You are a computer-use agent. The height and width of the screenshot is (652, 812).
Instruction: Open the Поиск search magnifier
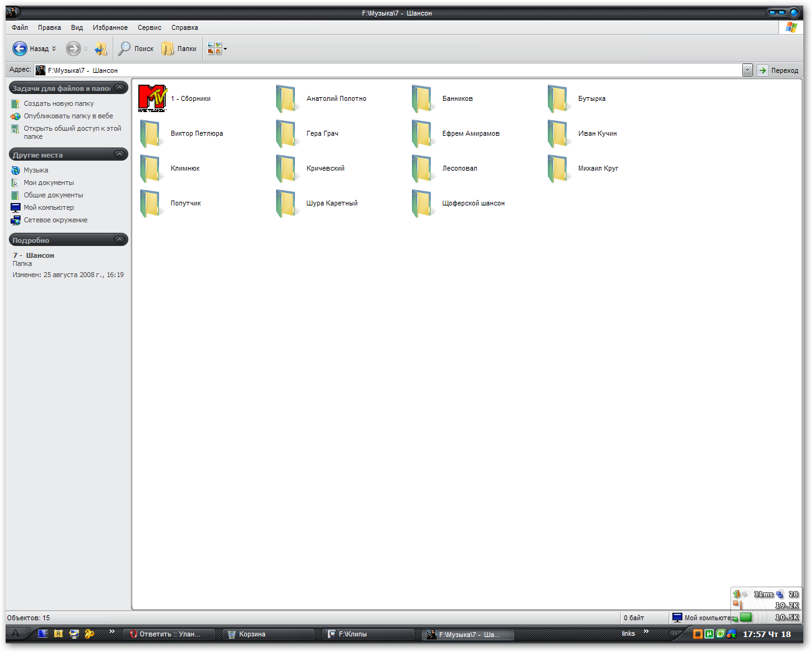[125, 49]
